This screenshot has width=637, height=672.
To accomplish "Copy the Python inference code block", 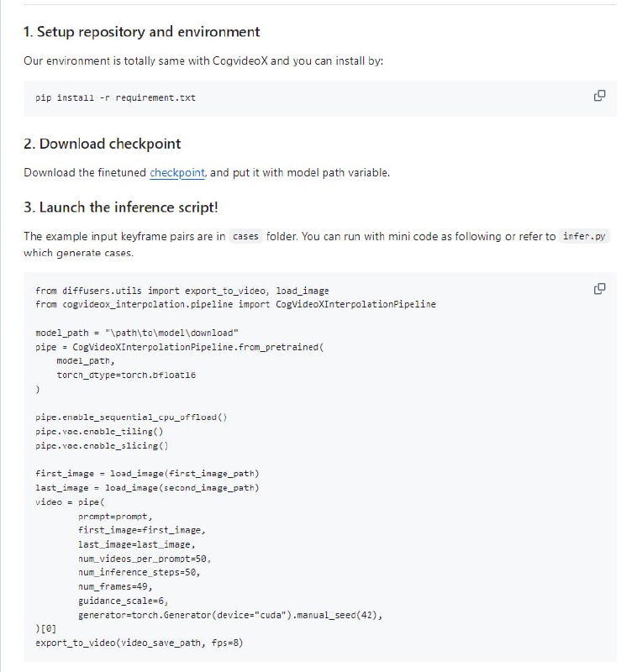I will [x=599, y=289].
